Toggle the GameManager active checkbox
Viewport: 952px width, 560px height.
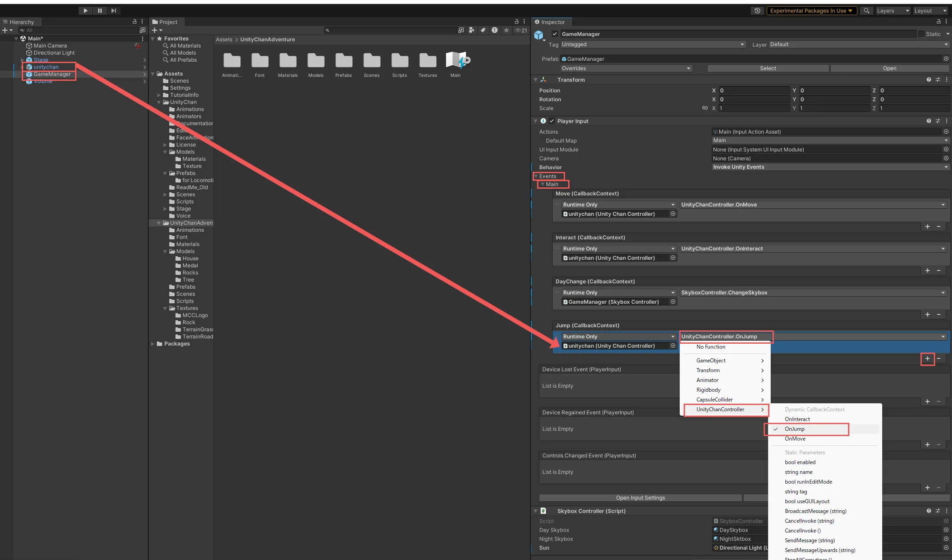tap(554, 34)
